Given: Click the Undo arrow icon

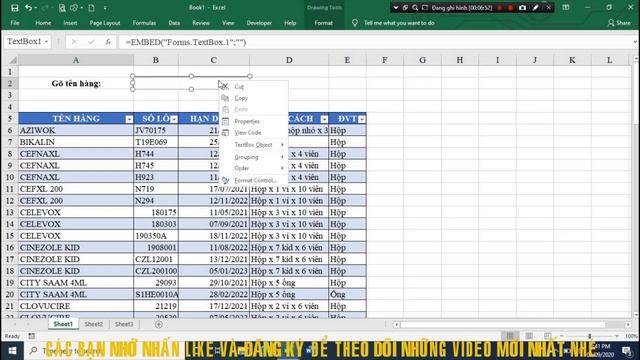Looking at the screenshot, I should click(x=28, y=8).
